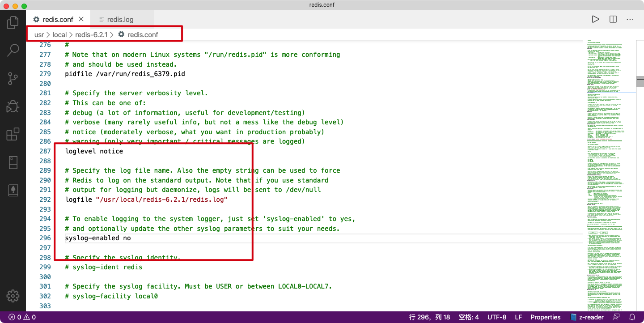Change file encoding via UTF-8

(x=497, y=317)
